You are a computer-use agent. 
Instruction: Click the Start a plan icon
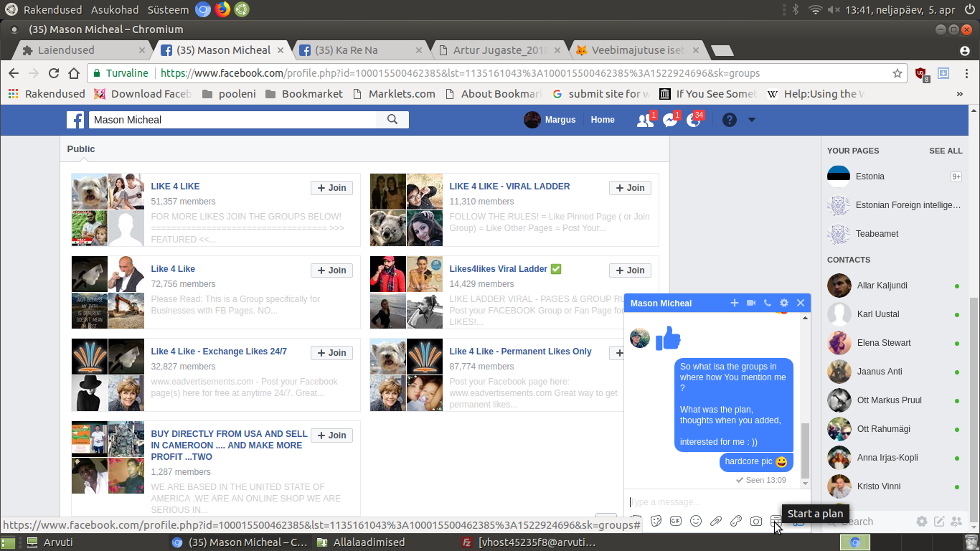(776, 522)
